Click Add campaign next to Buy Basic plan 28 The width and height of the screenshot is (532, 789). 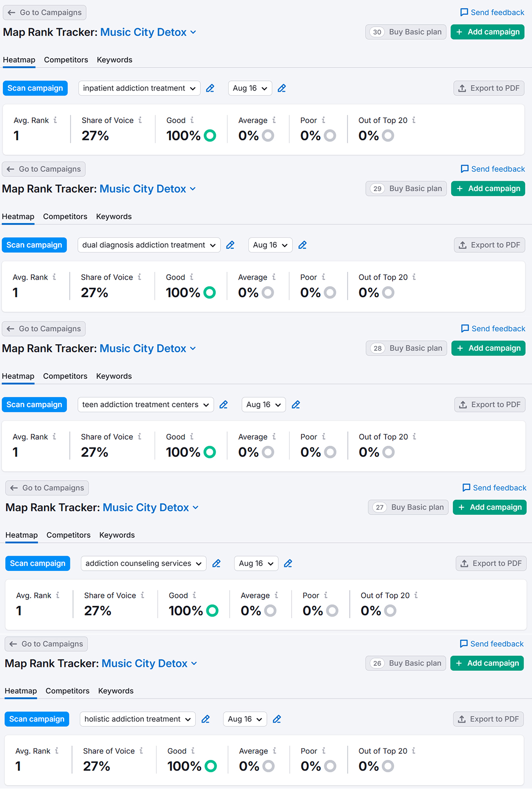tap(489, 348)
